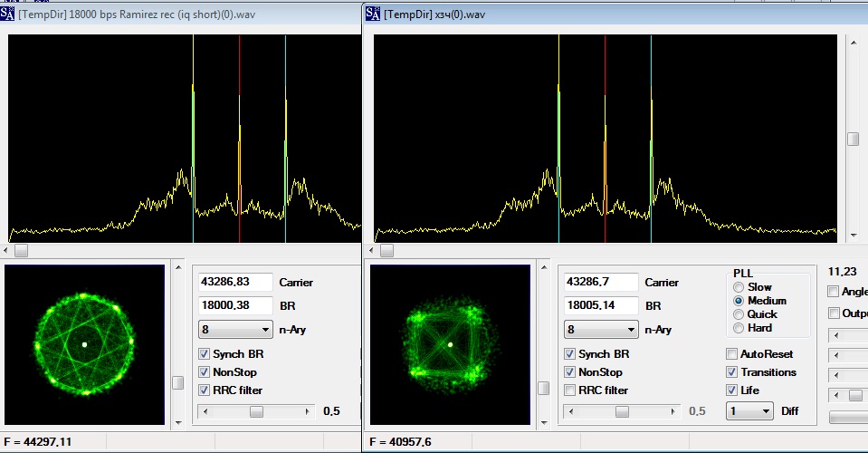Screen dimensions: 868x453
Task: Click left arrow of RRC slider in Ramirez window
Action: [x=205, y=411]
